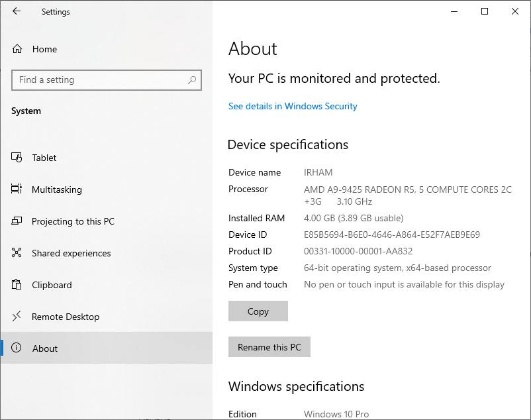Image resolution: width=531 pixels, height=420 pixels.
Task: Click the Projecting to this PC icon
Action: tap(17, 221)
